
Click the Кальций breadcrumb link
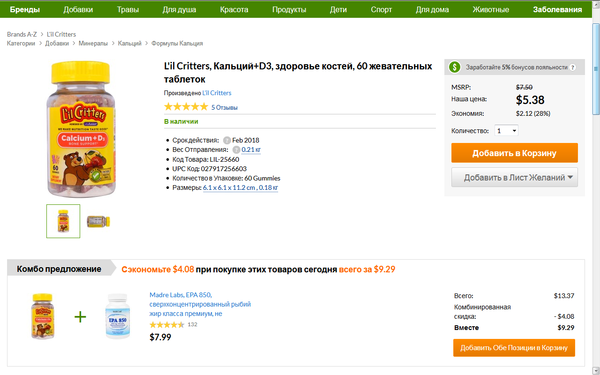(x=130, y=43)
